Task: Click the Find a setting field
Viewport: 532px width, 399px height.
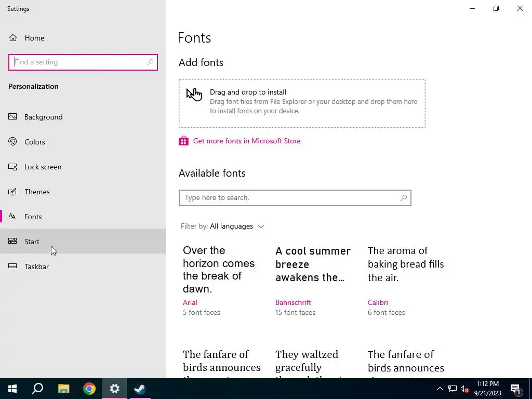Action: [x=78, y=62]
